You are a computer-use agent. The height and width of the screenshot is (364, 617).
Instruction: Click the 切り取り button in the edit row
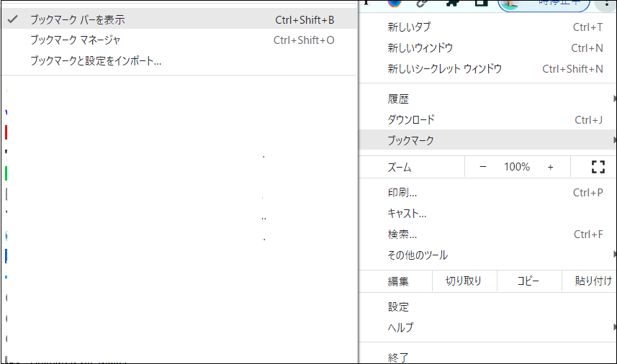(x=464, y=281)
